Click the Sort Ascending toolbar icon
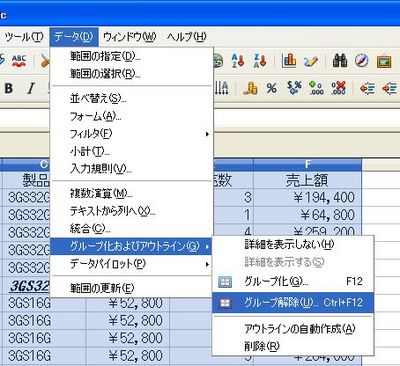Viewport: 400px width, 366px height. tap(238, 61)
